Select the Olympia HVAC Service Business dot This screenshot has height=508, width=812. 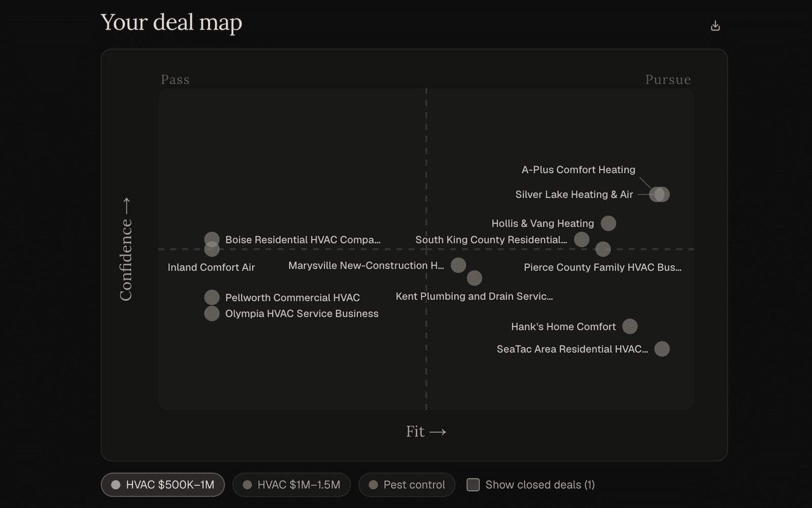coord(212,313)
